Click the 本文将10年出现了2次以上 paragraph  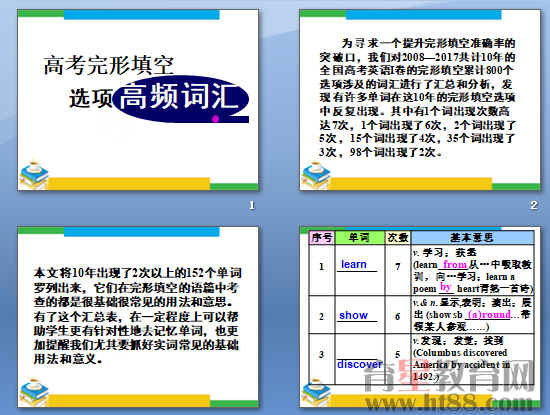137,315
